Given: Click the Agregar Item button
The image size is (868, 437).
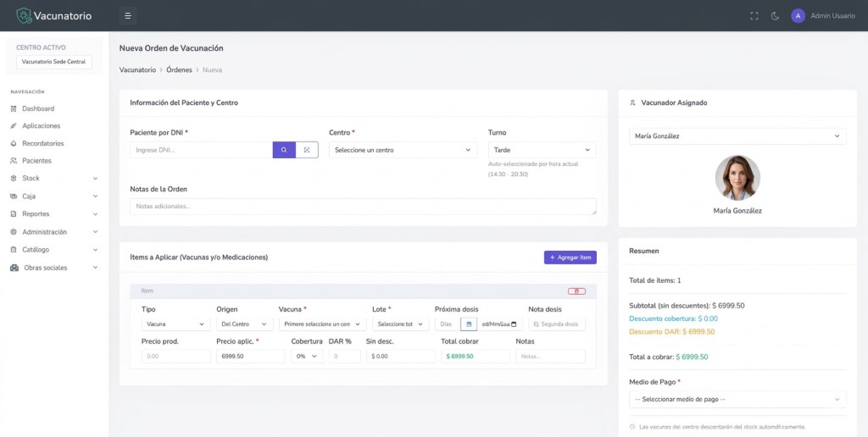Looking at the screenshot, I should pyautogui.click(x=570, y=257).
